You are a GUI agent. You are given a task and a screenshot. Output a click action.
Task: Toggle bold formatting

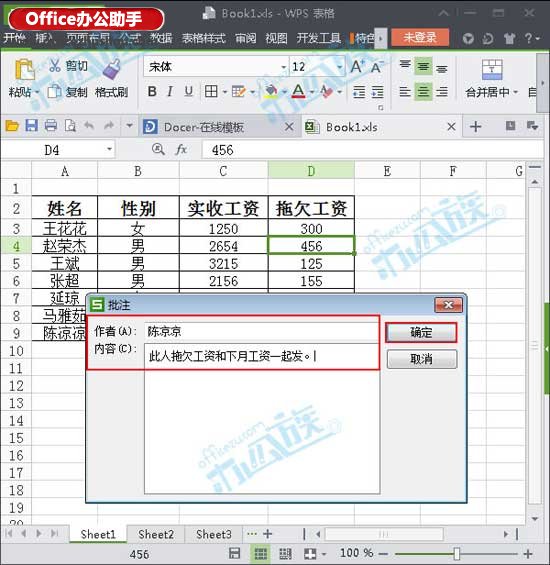(152, 92)
